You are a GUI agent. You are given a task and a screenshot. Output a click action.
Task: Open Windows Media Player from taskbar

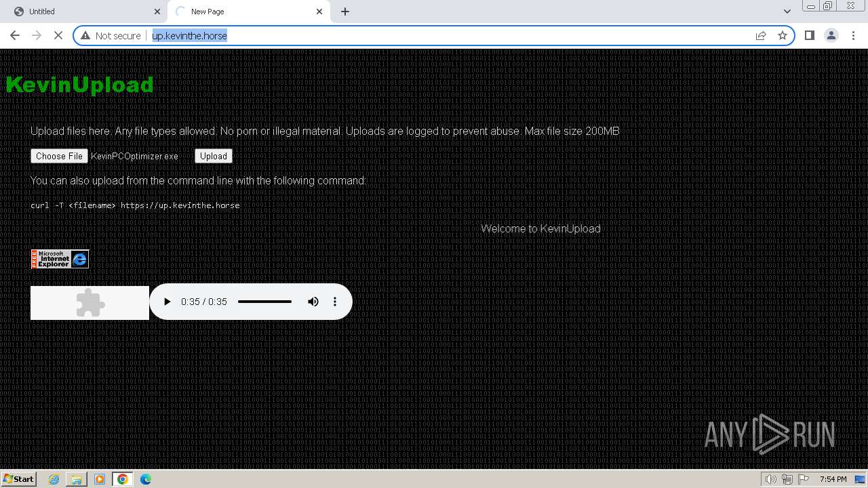pos(100,479)
